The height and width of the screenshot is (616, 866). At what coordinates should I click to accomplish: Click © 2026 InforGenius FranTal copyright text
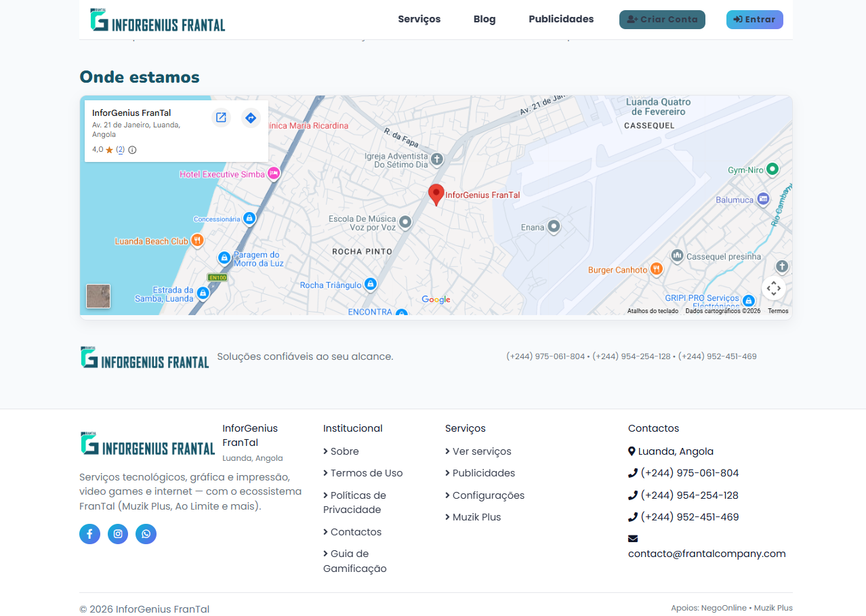(144, 609)
